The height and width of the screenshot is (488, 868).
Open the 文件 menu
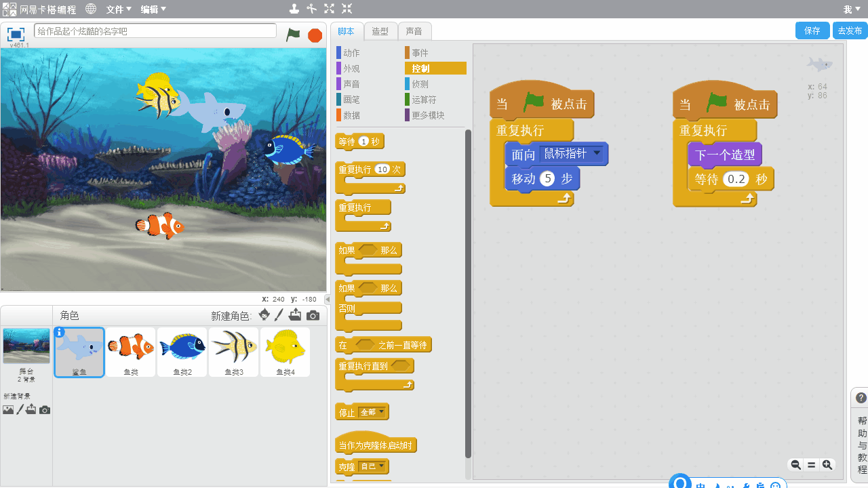click(x=119, y=9)
